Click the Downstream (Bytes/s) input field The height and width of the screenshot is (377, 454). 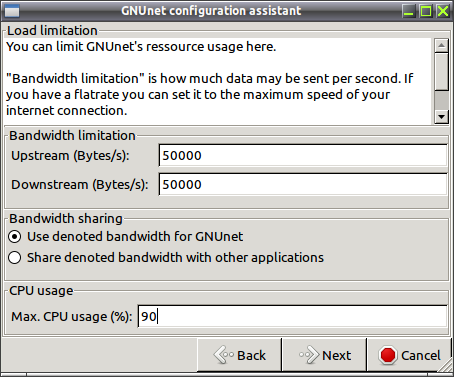303,184
